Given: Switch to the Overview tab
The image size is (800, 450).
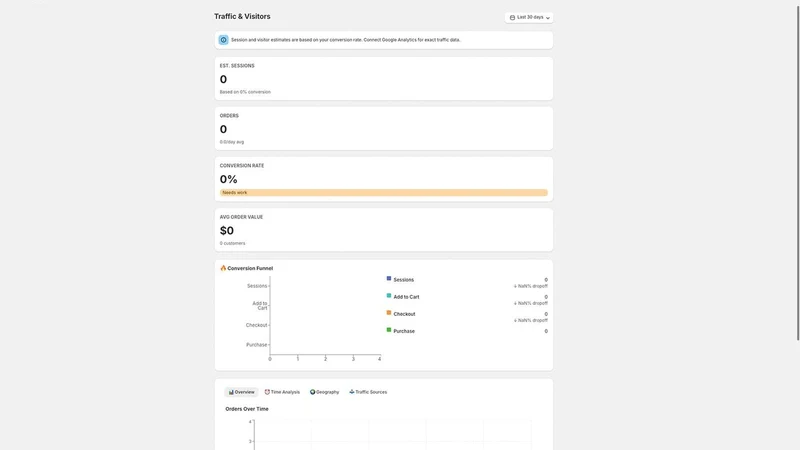Looking at the screenshot, I should 241,392.
